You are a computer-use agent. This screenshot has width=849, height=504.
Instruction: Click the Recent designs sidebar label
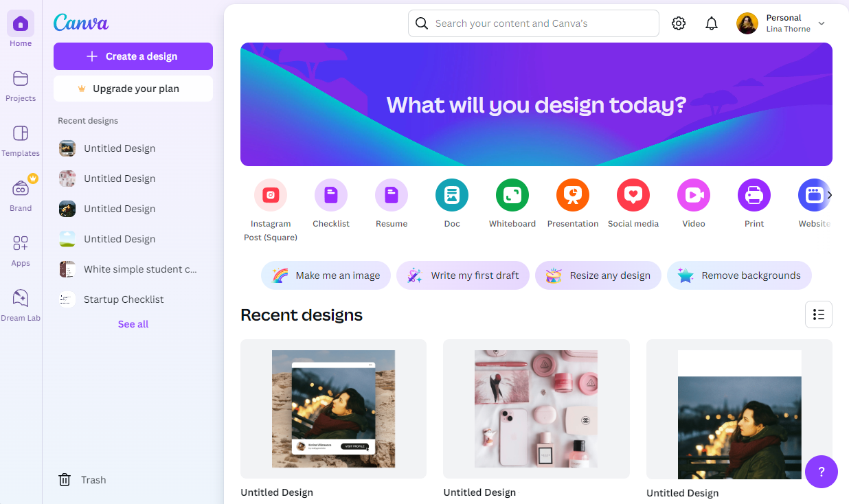click(88, 121)
